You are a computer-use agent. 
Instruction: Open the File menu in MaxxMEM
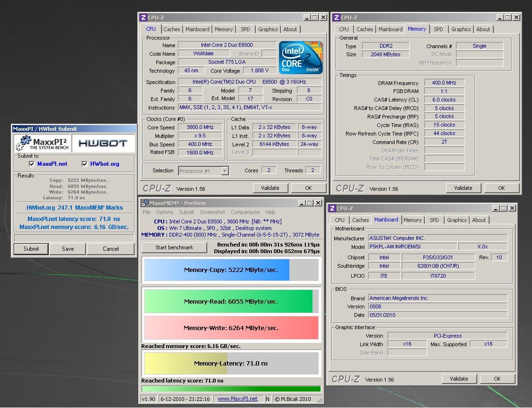click(x=146, y=212)
